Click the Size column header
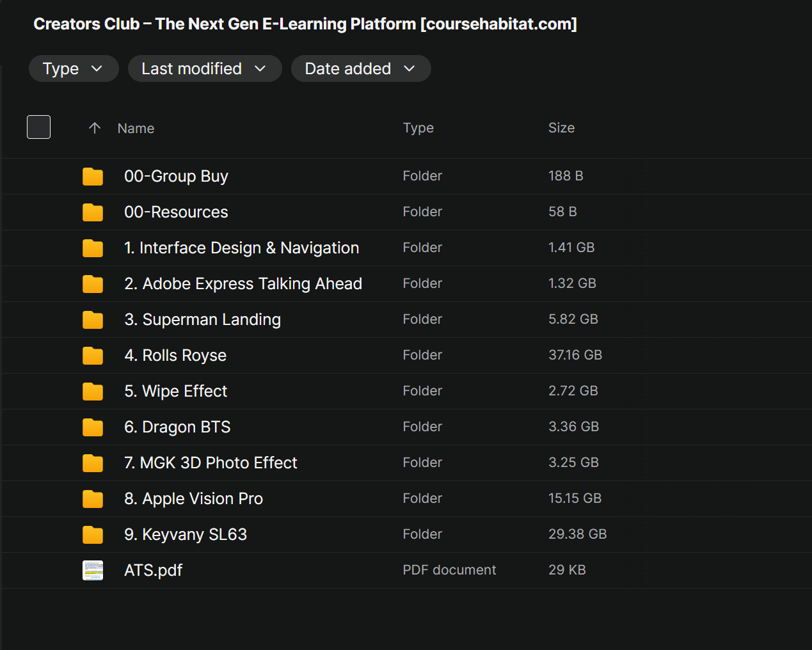This screenshot has width=812, height=650. click(561, 128)
